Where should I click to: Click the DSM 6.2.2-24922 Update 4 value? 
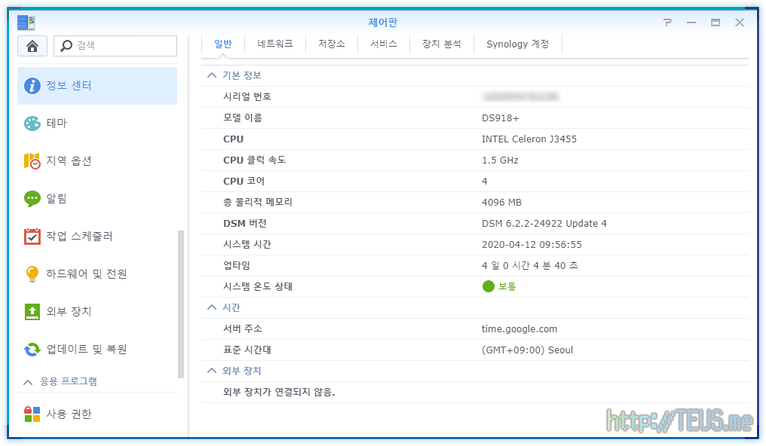[x=544, y=224]
